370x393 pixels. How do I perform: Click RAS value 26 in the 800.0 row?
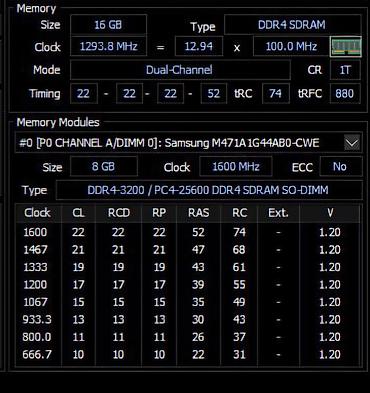coord(198,337)
